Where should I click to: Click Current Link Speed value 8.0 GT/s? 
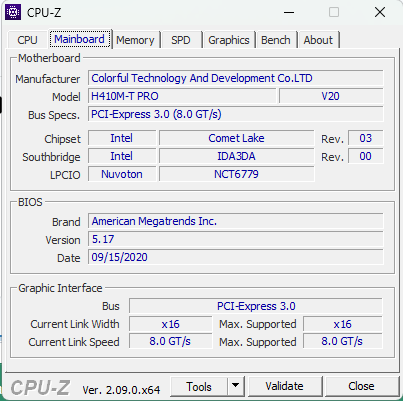(x=171, y=342)
